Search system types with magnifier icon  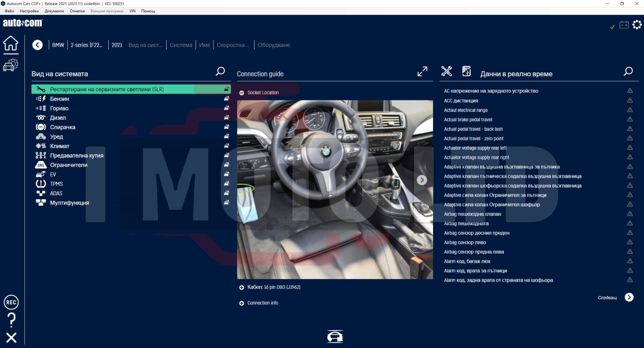point(220,71)
